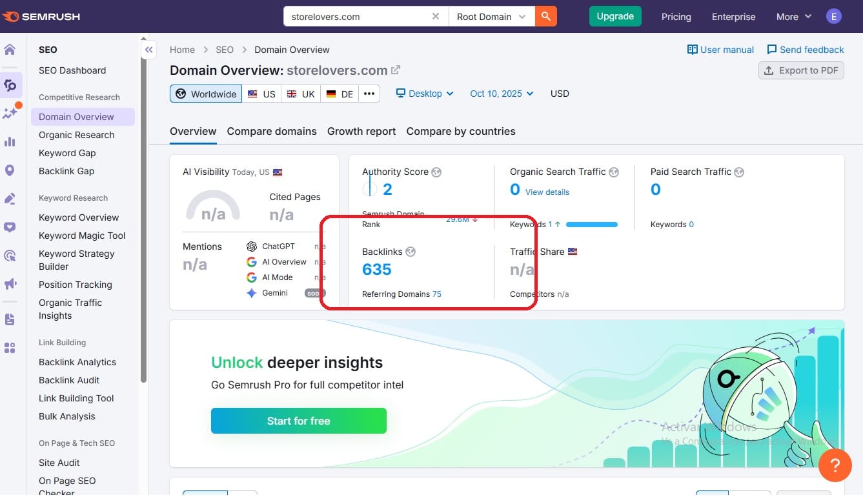Click the orange search magnifier button
Viewport: 863px width, 504px height.
(545, 17)
